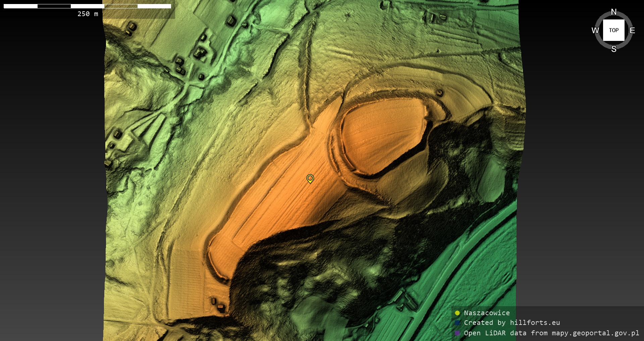Click the 250 m scale label
644x341 pixels.
(88, 14)
